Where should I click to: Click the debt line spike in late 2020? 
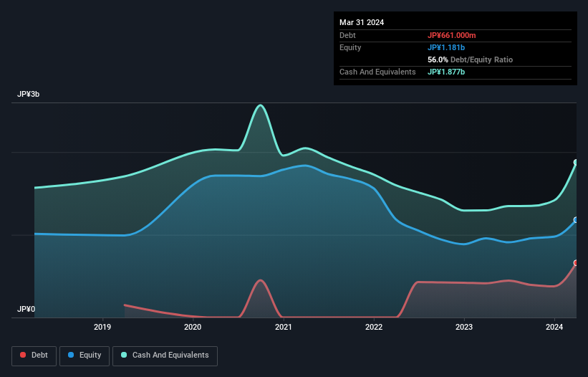[260, 280]
